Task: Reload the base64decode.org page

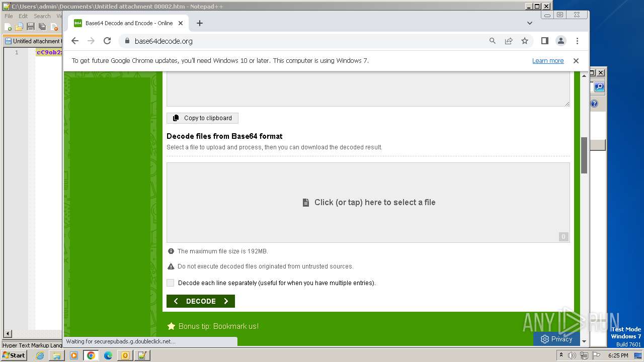Action: (x=107, y=41)
